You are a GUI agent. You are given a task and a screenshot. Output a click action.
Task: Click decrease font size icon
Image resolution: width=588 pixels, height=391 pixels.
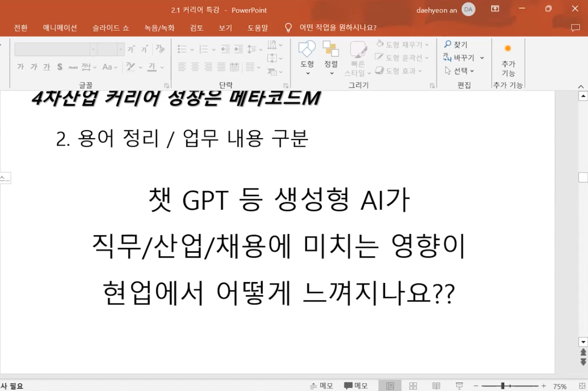[x=144, y=49]
